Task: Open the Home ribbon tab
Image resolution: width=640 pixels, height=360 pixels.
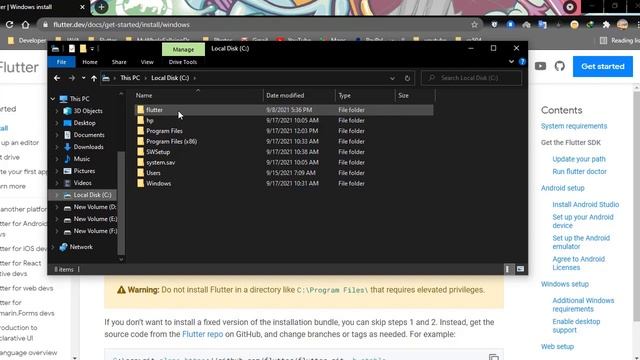Action: coord(90,62)
